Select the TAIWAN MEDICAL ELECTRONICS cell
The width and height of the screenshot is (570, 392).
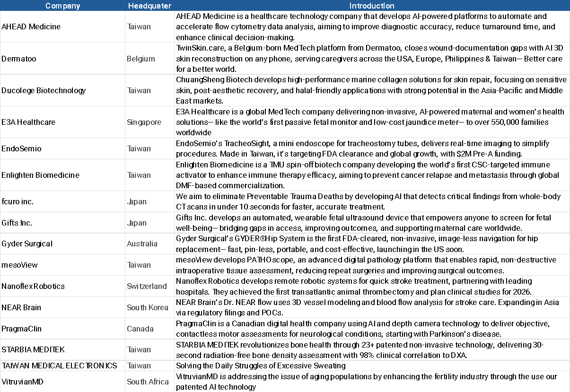pos(62,366)
